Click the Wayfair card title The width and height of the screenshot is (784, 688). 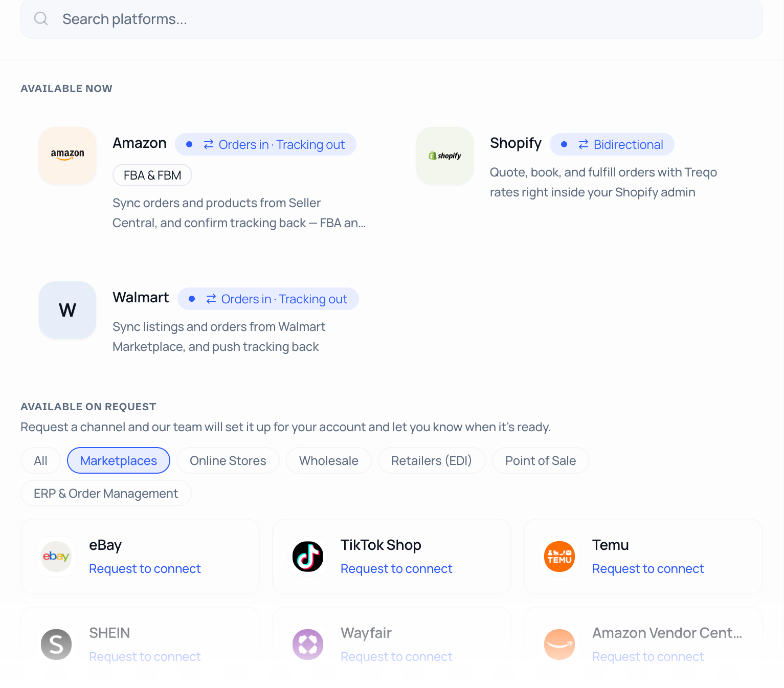click(366, 633)
